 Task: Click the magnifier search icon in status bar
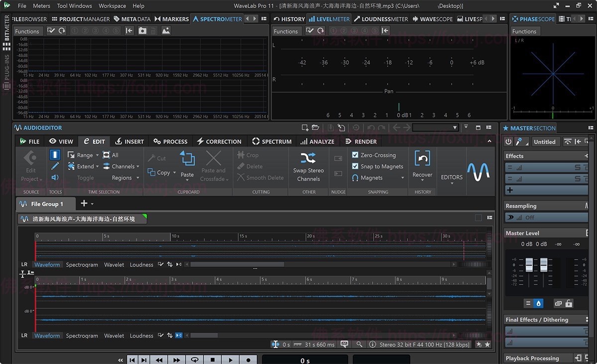tap(359, 344)
